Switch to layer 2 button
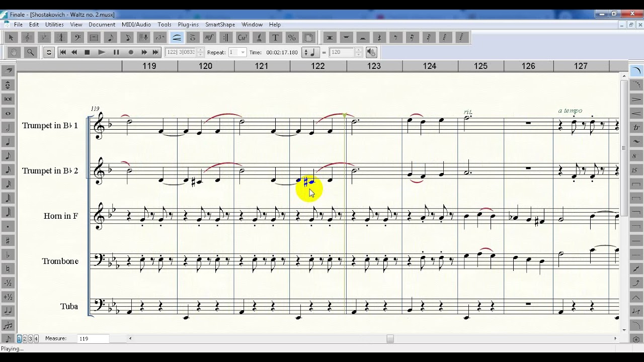Viewport: 644px width, 362px height. (x=25, y=338)
